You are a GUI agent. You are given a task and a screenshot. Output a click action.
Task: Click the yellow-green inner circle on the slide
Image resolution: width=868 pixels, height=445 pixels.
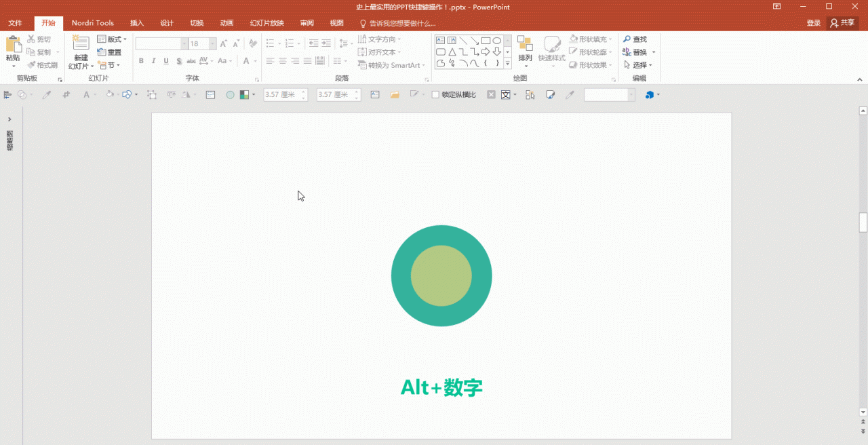441,275
